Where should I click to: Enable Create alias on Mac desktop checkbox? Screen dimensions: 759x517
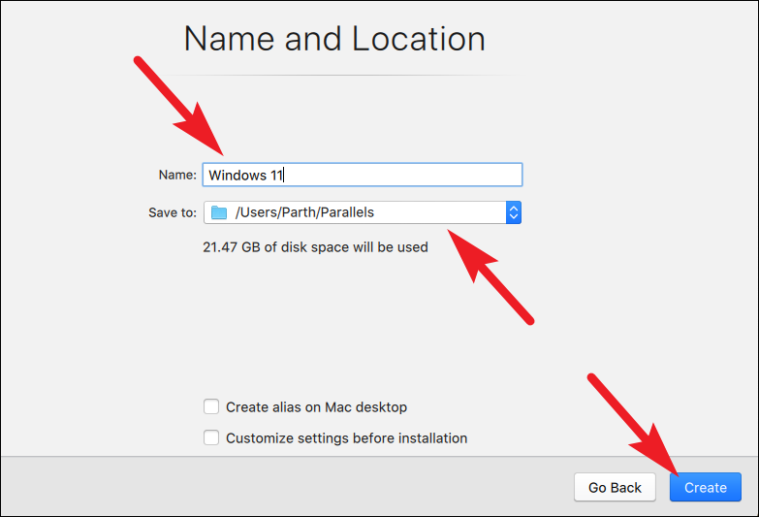[211, 407]
